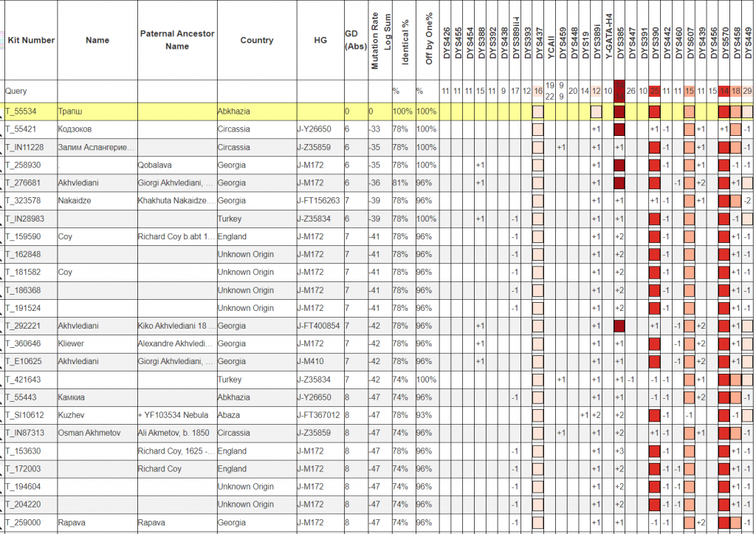Open haplogroup J-FT400854
756x534 pixels.
click(x=318, y=326)
